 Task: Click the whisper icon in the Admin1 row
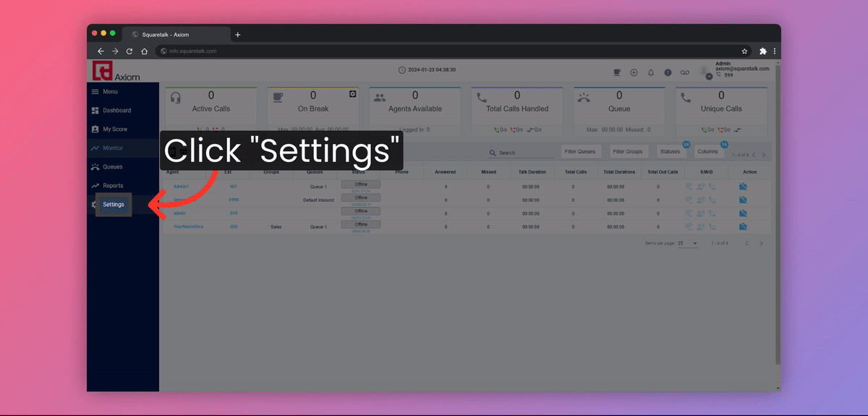tap(700, 187)
